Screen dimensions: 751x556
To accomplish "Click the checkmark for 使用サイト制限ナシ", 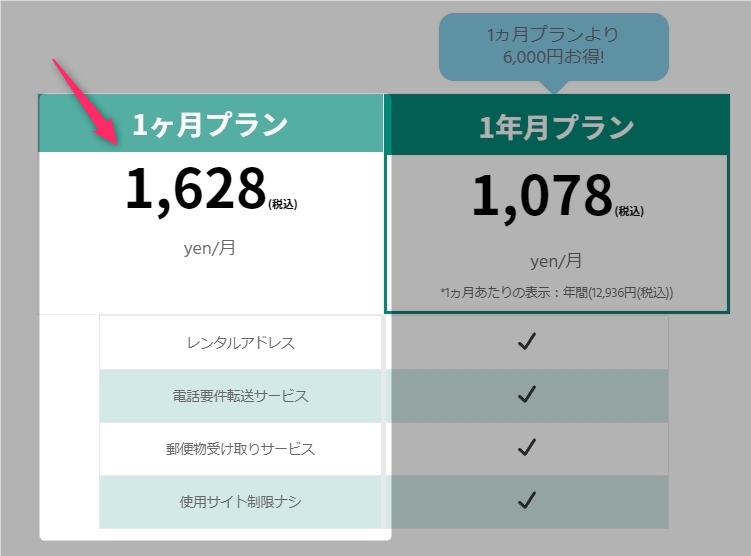I will point(527,500).
